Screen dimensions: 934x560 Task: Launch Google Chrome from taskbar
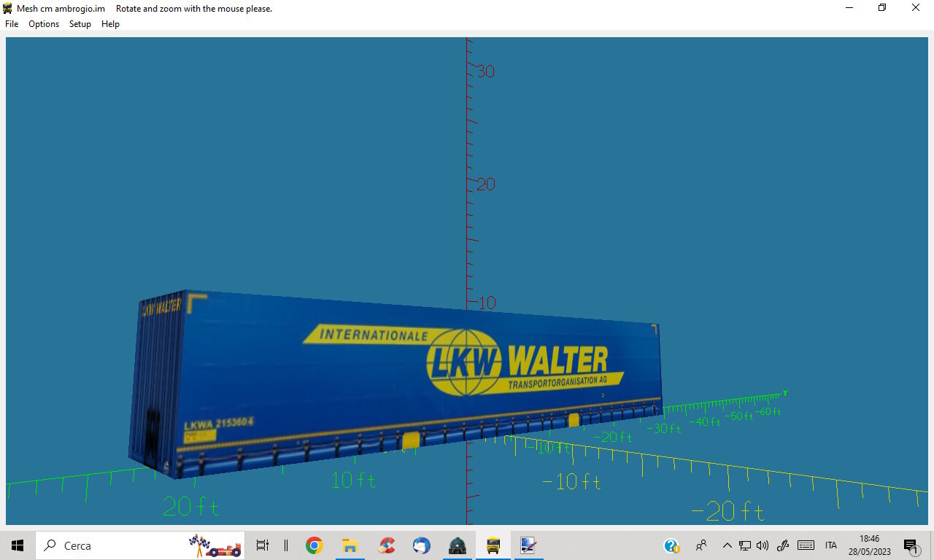pyautogui.click(x=314, y=545)
